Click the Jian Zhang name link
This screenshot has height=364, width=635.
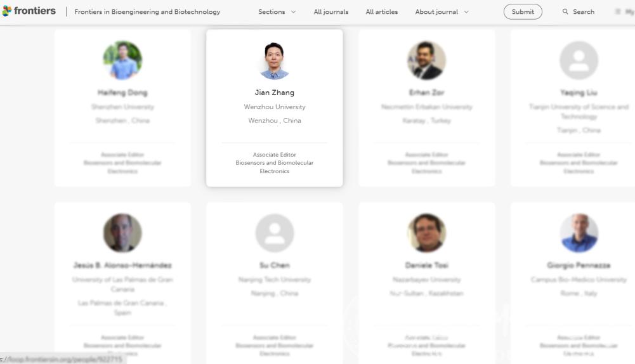tap(275, 93)
